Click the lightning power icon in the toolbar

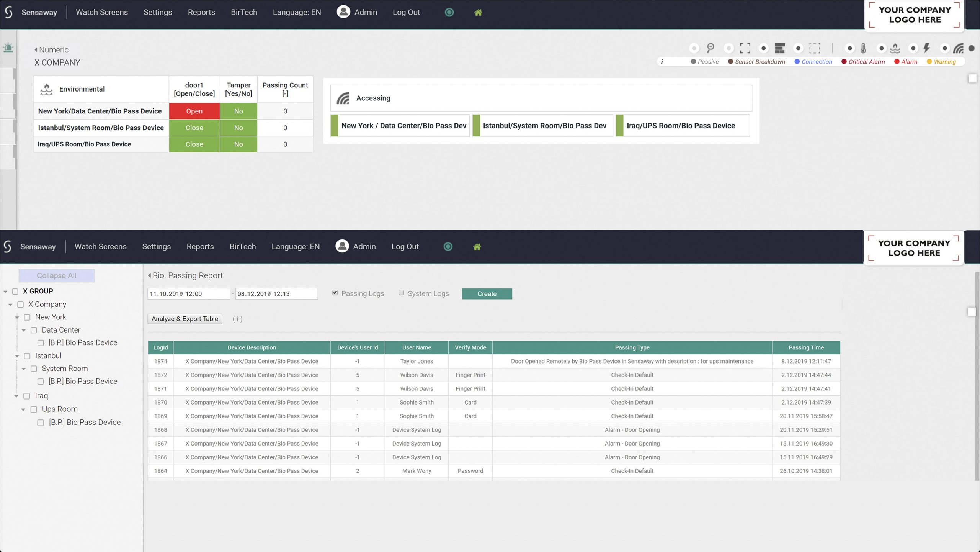(x=926, y=48)
